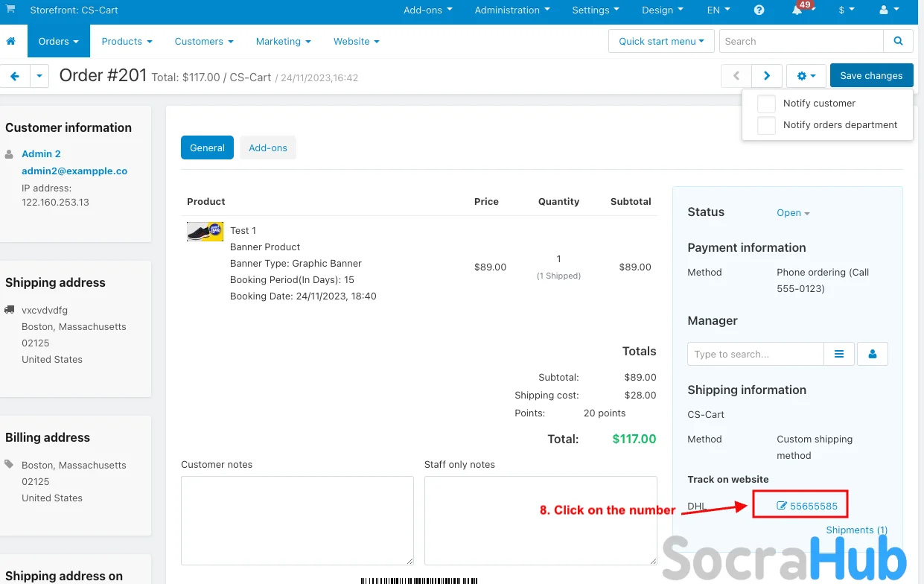Open the Orders menu

[59, 41]
